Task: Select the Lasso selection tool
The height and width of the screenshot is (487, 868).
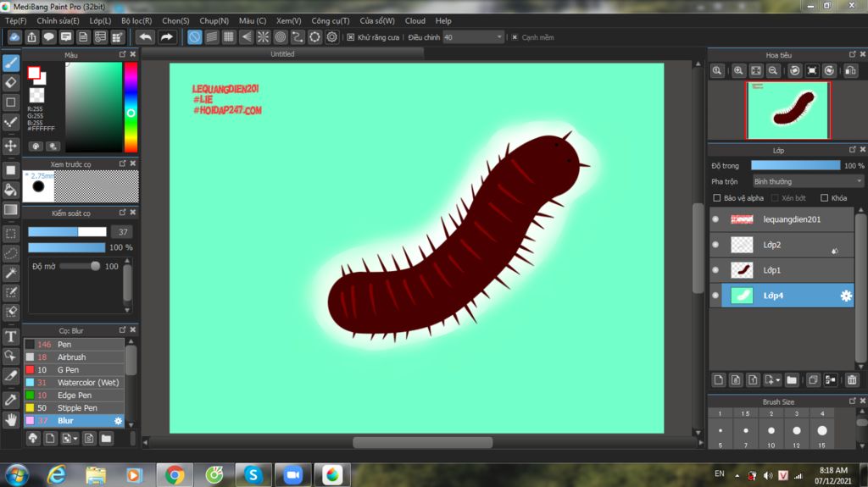Action: pos(11,253)
